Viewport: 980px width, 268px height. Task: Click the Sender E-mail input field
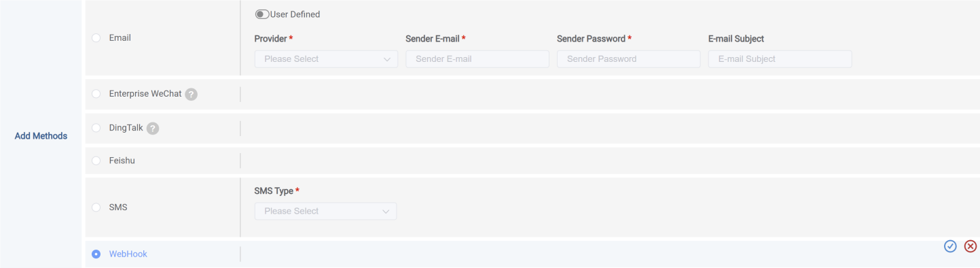(x=477, y=59)
